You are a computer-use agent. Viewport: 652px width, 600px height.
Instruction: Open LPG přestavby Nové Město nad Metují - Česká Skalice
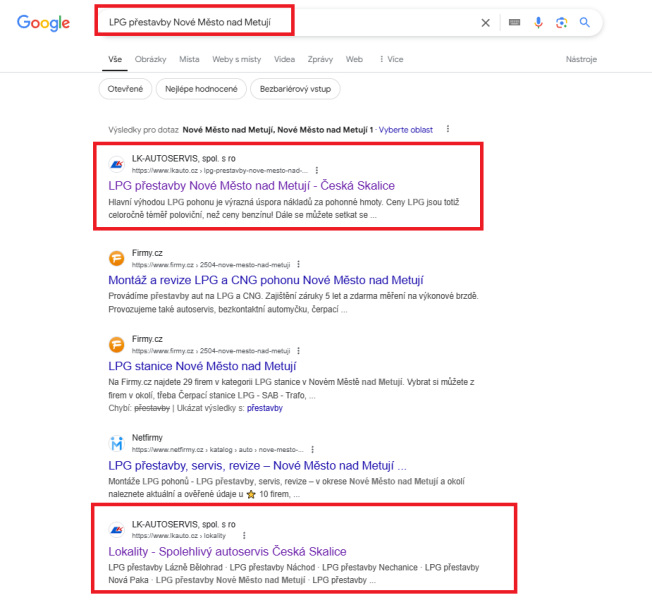tap(252, 185)
